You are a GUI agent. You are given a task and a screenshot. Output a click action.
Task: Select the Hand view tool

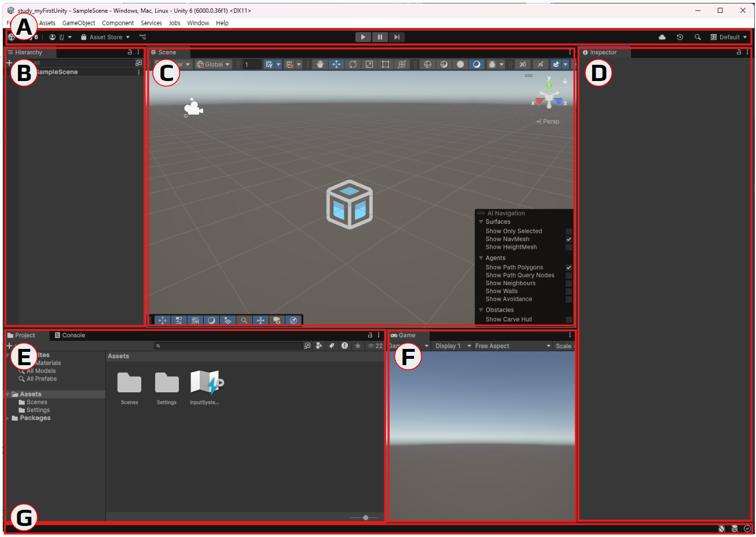coord(320,64)
